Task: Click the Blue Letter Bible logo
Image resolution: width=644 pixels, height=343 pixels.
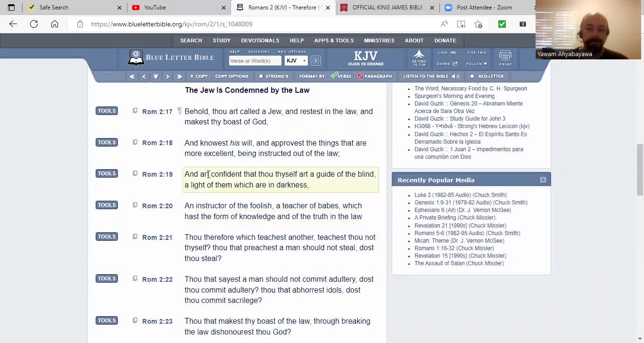Action: [171, 57]
